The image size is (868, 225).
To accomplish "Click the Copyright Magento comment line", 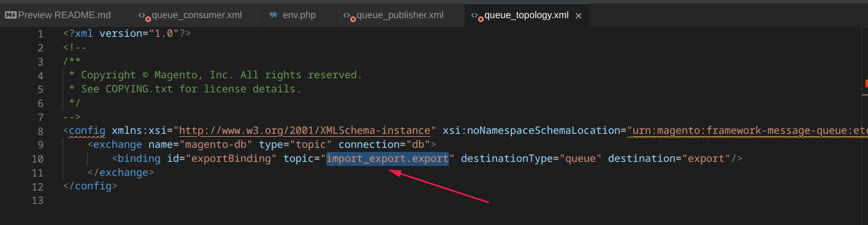I will (x=216, y=75).
